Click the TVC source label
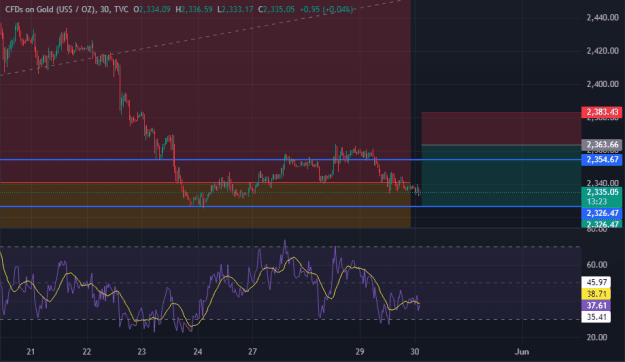625x362 pixels. coord(121,9)
